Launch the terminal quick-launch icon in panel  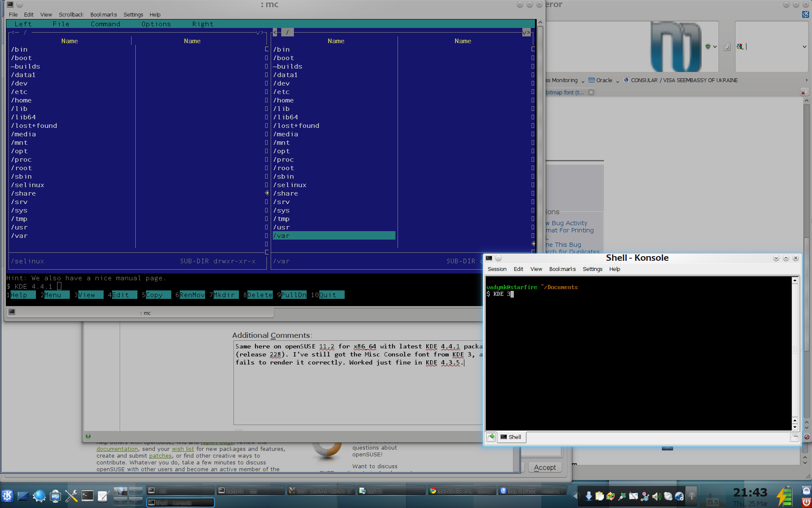pyautogui.click(x=88, y=496)
